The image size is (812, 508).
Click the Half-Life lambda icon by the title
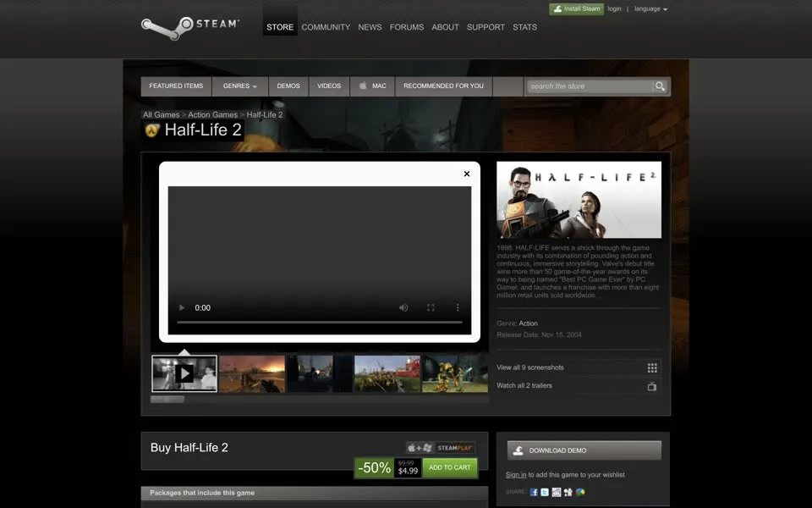point(151,130)
